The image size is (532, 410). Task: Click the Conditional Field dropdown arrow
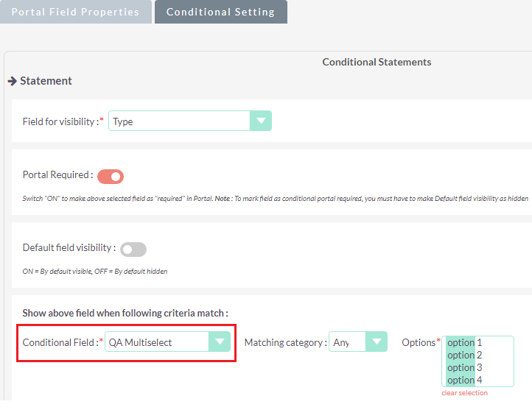220,342
